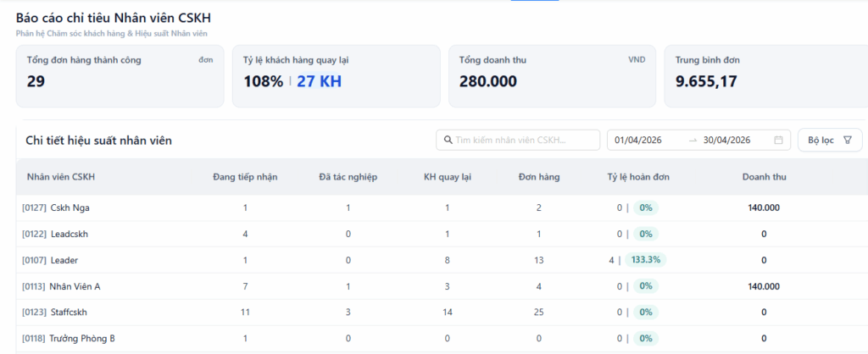Open the 27 KH returning customers link
The height and width of the screenshot is (354, 868).
click(319, 81)
